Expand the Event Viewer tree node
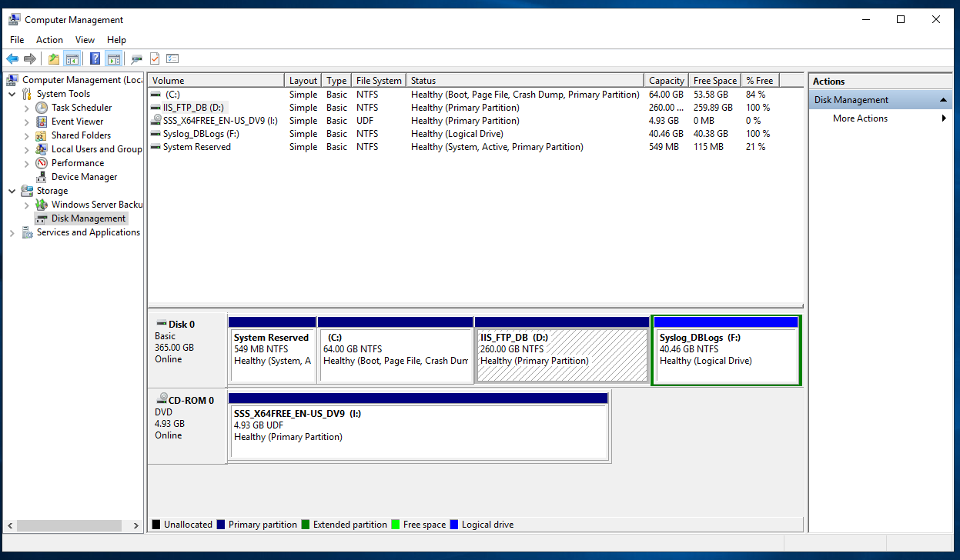This screenshot has height=560, width=960. (26, 122)
